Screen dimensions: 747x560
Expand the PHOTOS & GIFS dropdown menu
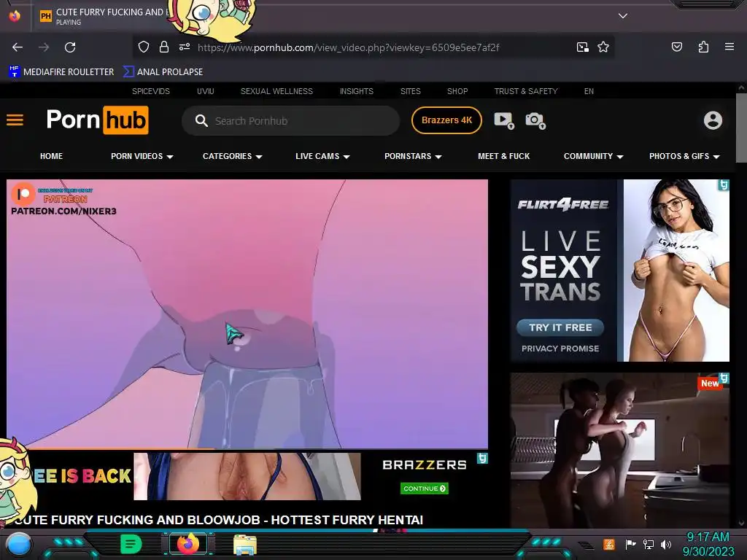click(x=684, y=156)
